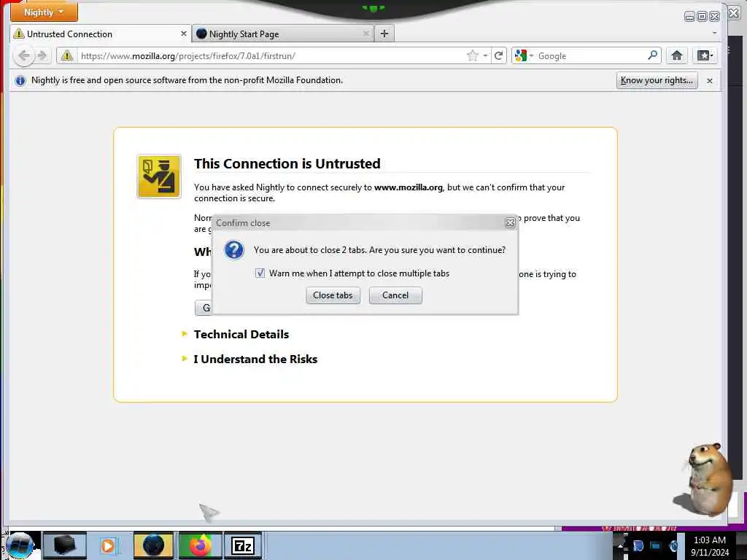Open the Firefox taskbar icon
Screen dimensions: 747x560
(200, 545)
